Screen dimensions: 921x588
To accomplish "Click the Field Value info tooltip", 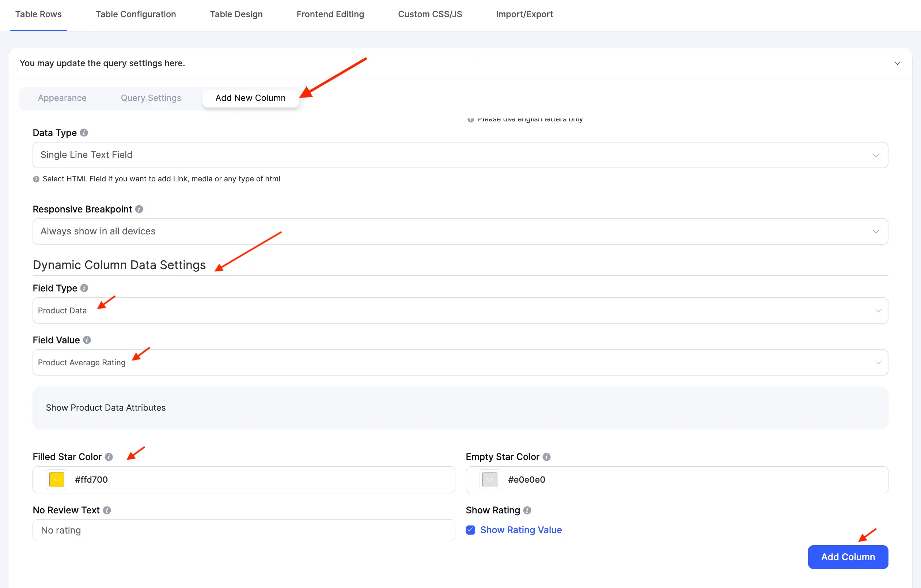I will (87, 340).
